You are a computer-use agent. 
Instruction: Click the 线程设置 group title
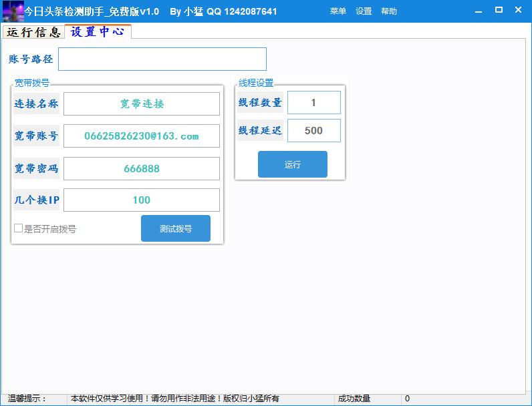click(x=256, y=83)
